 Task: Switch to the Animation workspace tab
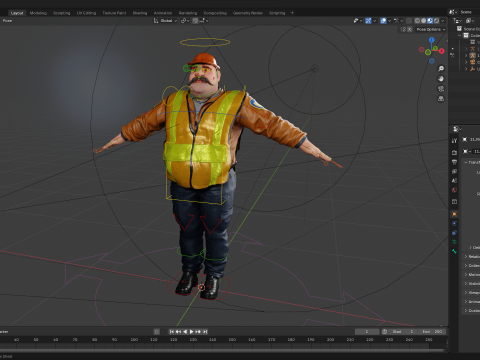[x=163, y=13]
